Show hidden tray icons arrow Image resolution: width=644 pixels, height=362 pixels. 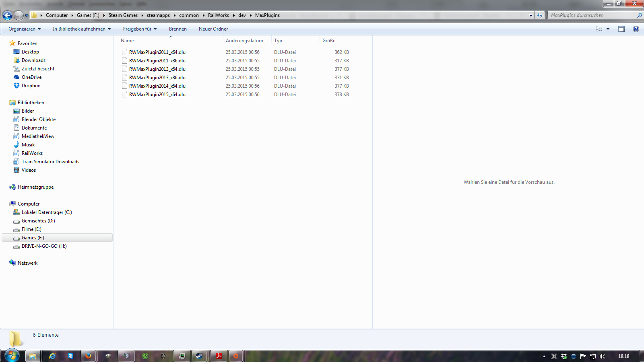pyautogui.click(x=544, y=356)
